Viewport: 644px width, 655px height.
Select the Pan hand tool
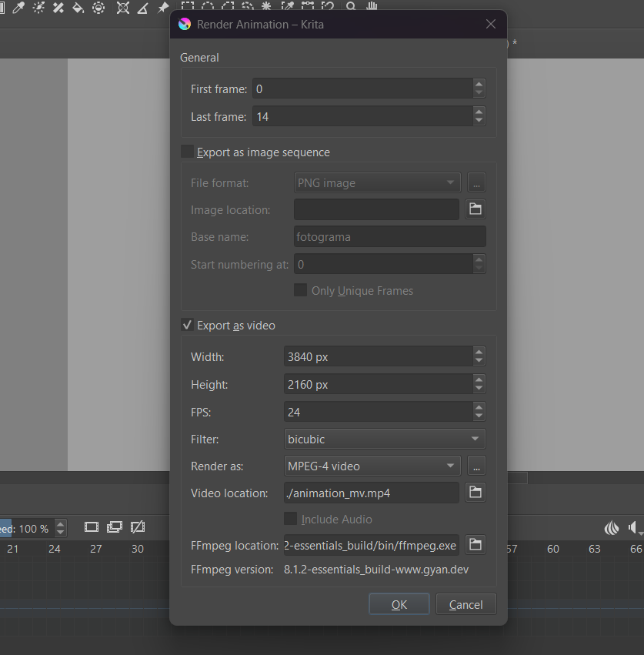[x=372, y=6]
